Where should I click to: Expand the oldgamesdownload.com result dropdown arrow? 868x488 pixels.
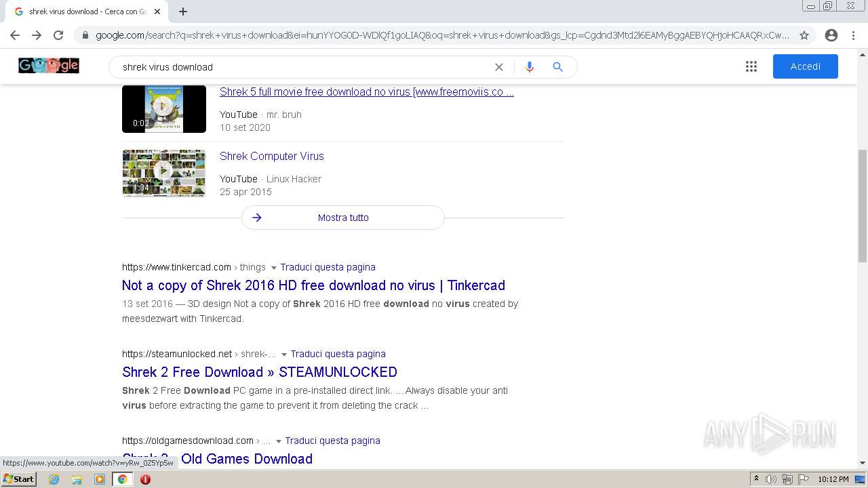279,441
